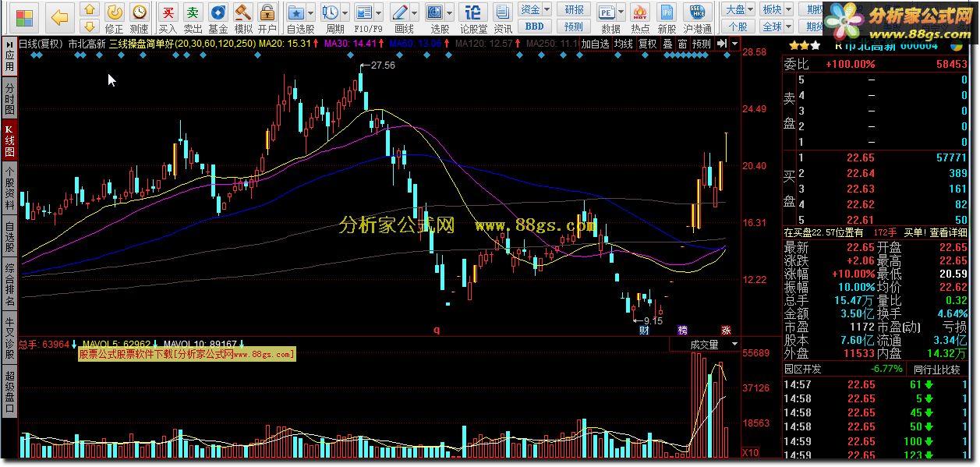This screenshot has height=467, width=980.
Task: Switch to the 自选股 sidebar tab
Action: coord(9,237)
